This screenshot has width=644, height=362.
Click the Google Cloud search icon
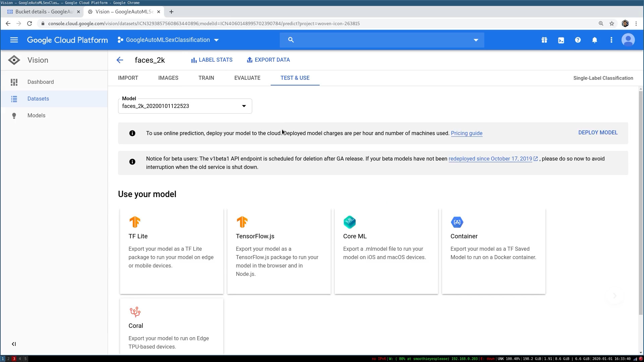click(x=291, y=40)
